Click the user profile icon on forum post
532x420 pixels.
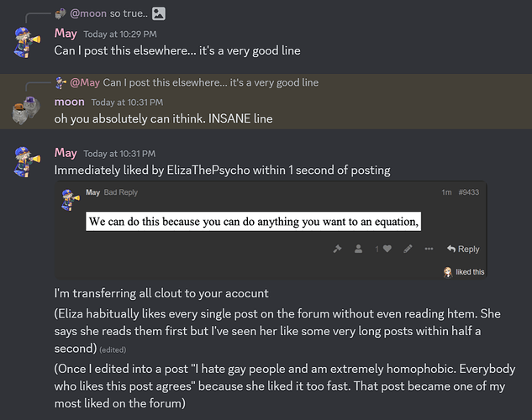[358, 249]
